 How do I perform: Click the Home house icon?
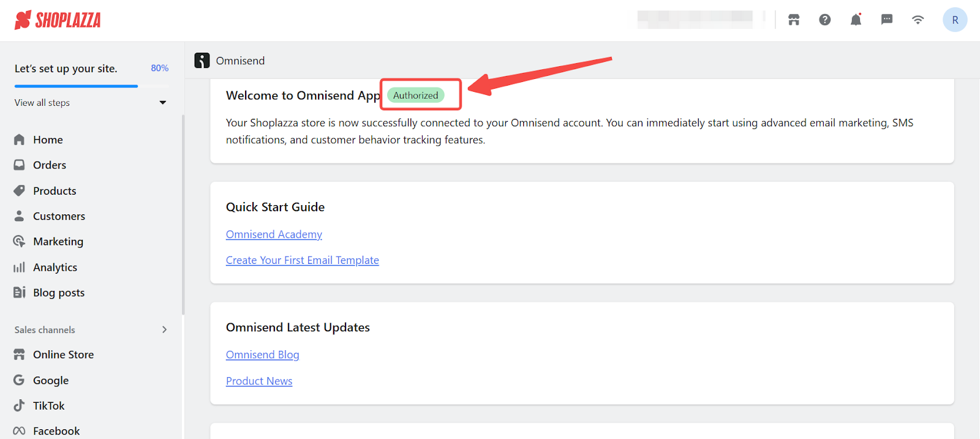[x=20, y=140]
